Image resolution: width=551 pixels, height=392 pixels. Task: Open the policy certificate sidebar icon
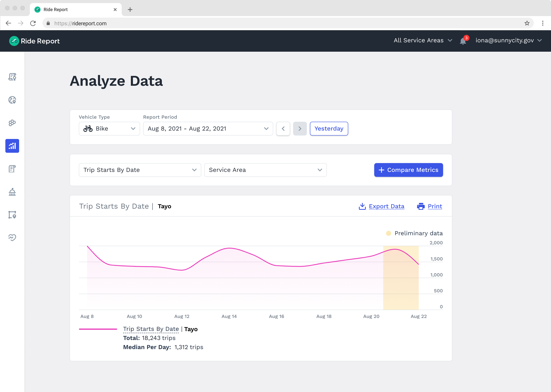tap(12, 77)
